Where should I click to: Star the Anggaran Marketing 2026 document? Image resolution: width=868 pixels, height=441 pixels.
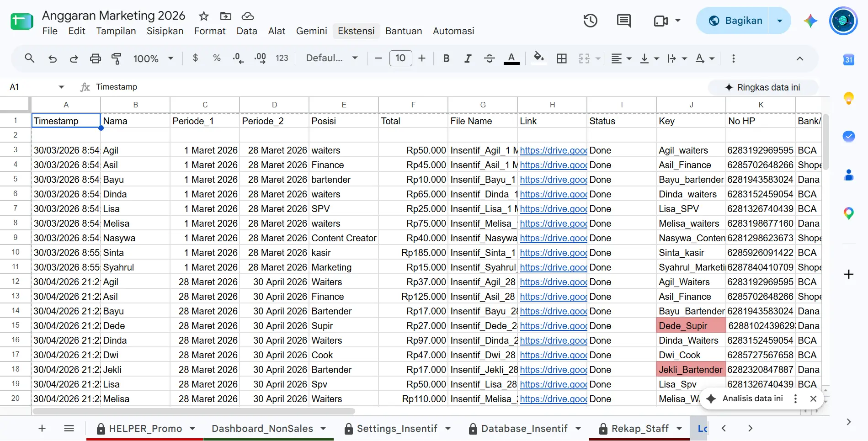tap(204, 16)
